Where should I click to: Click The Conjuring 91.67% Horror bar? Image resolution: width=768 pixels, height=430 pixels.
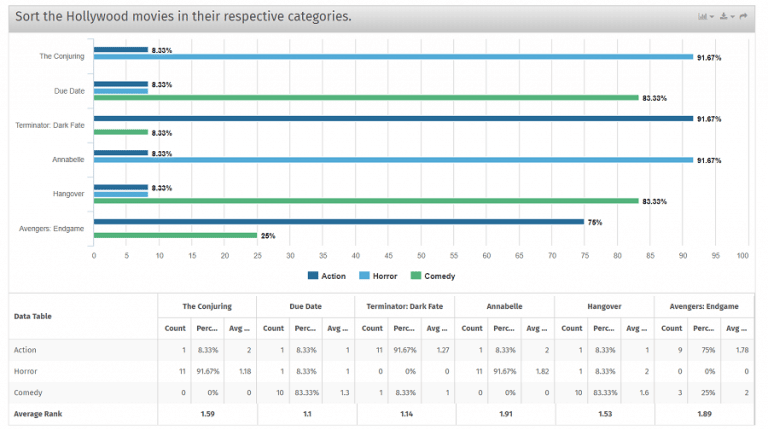393,57
